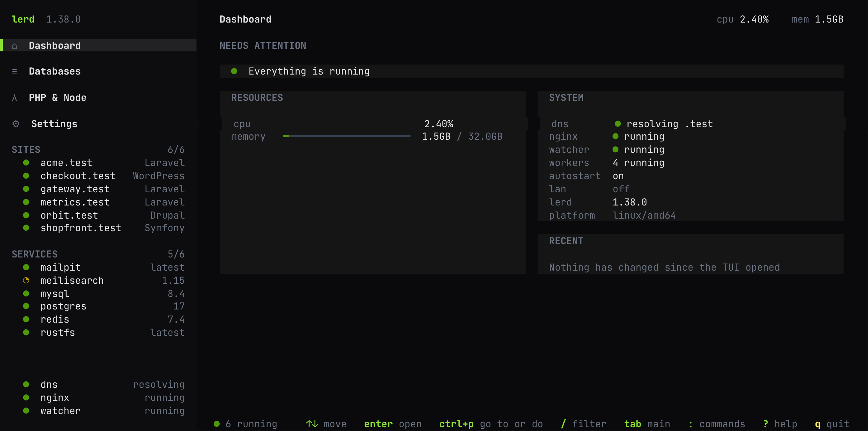Click the workers 4 running value
868x431 pixels.
tap(638, 163)
